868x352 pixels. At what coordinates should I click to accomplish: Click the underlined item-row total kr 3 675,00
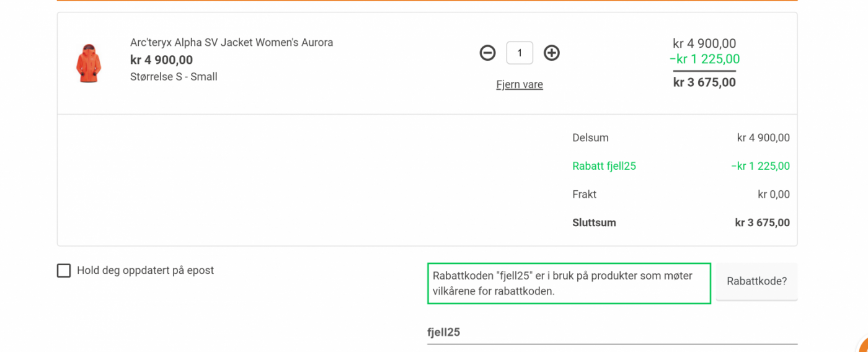coord(704,82)
